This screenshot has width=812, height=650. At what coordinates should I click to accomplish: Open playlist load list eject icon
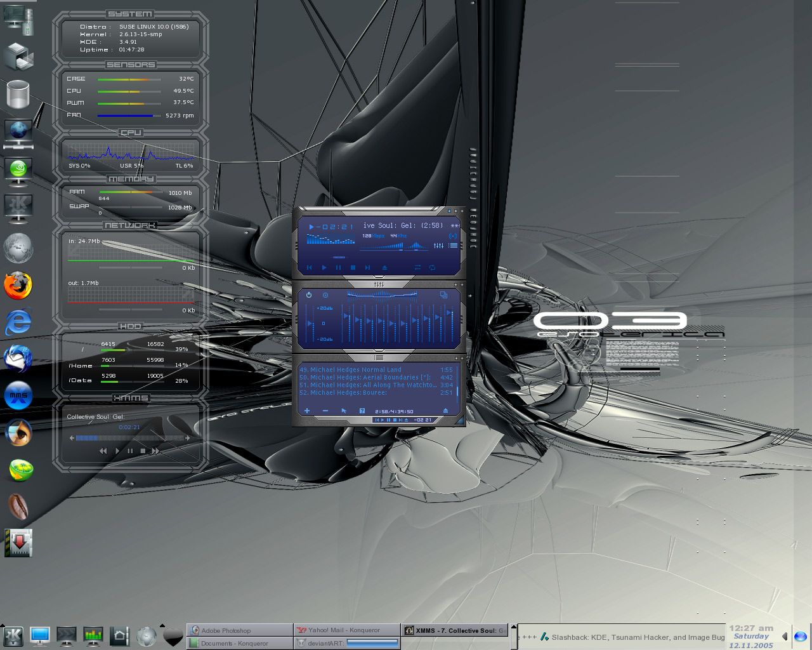click(x=445, y=411)
